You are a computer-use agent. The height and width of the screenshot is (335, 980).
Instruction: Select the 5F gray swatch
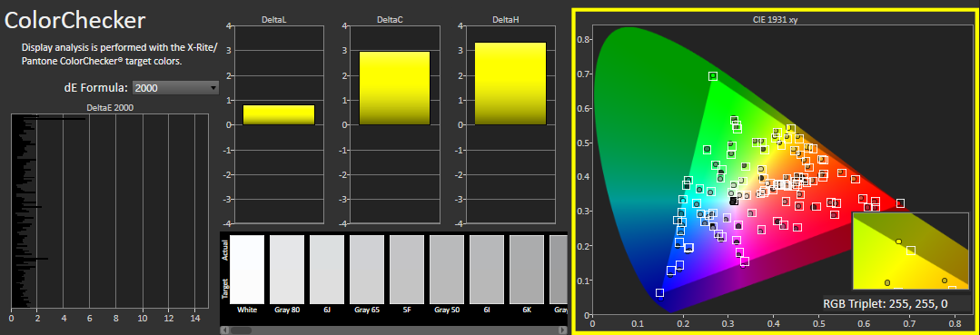pyautogui.click(x=407, y=270)
